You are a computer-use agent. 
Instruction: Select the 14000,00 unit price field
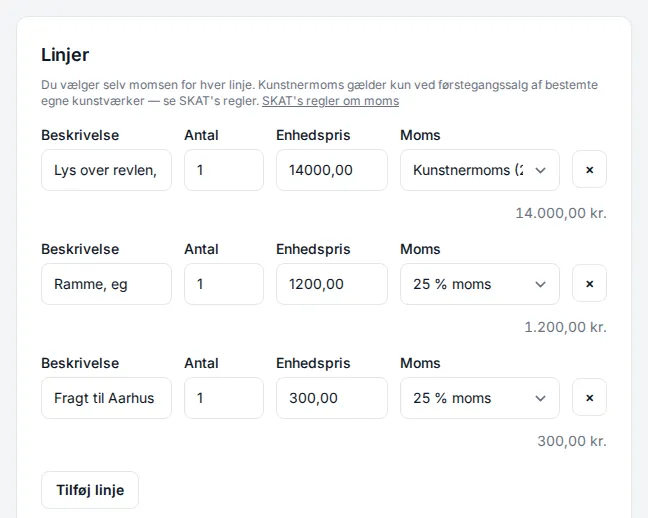click(x=332, y=170)
